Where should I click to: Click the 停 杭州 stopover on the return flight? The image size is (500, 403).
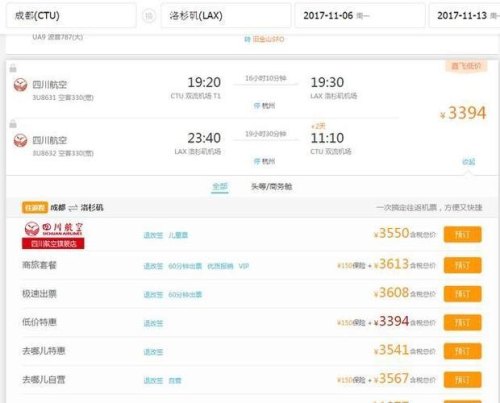(264, 162)
